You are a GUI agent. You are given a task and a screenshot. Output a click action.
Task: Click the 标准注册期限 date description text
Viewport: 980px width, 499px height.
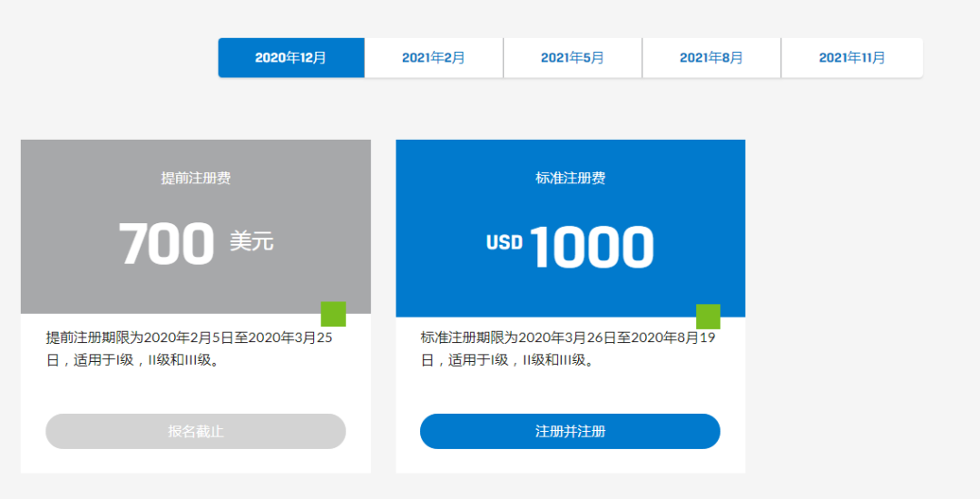(568, 348)
